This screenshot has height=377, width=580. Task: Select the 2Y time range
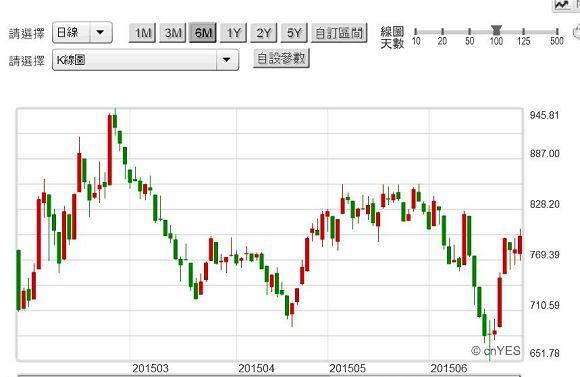(264, 33)
